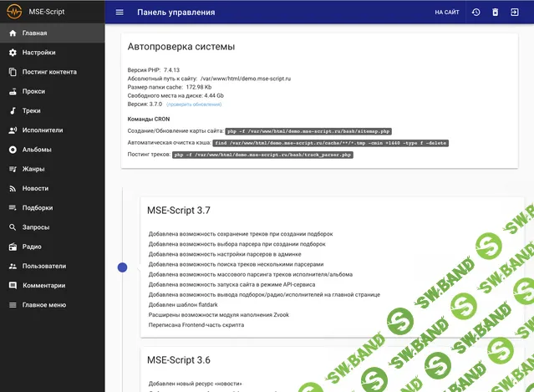Click the magnifier icon beside Запросы

tap(13, 227)
